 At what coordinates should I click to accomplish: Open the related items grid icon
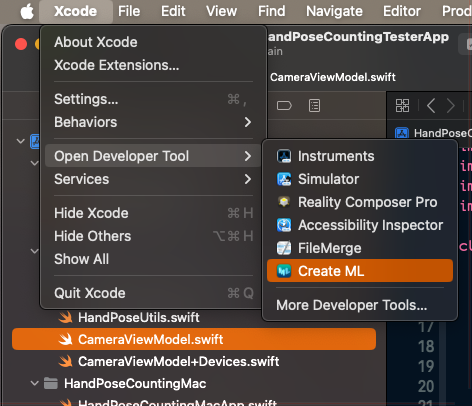point(402,106)
